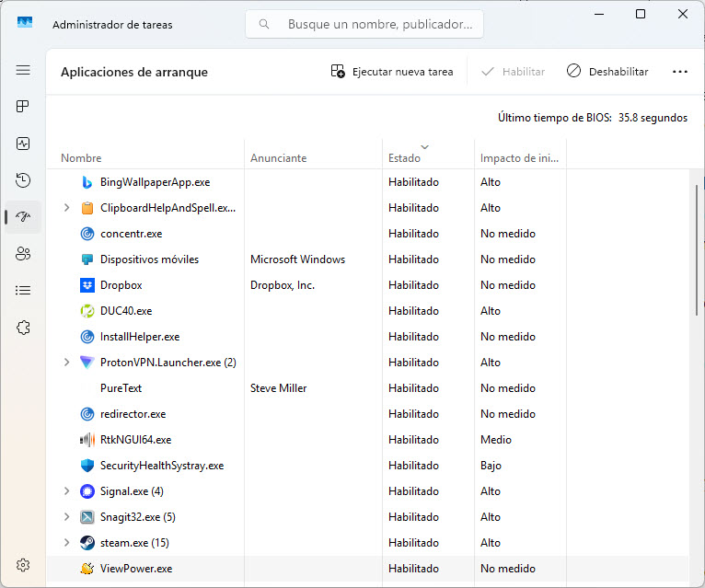The image size is (705, 588).
Task: Open the App history icon
Action: tap(23, 180)
